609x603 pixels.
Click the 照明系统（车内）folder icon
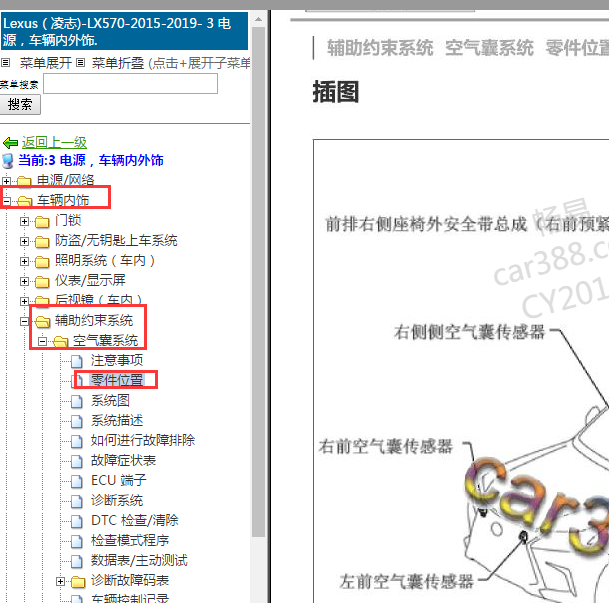coord(42,262)
